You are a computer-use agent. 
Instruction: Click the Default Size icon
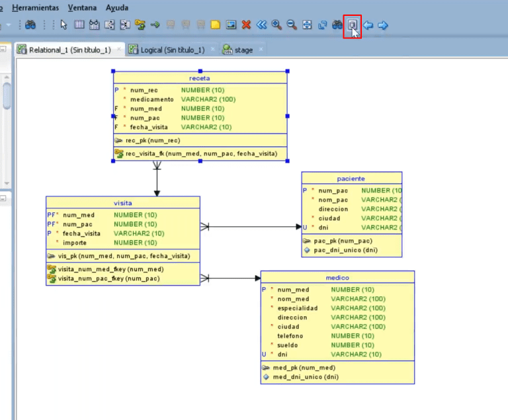pyautogui.click(x=322, y=25)
